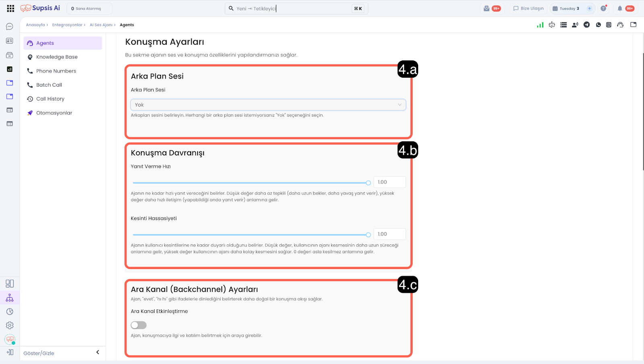This screenshot has height=364, width=644.
Task: Open the settings gear in sidebar
Action: click(10, 325)
